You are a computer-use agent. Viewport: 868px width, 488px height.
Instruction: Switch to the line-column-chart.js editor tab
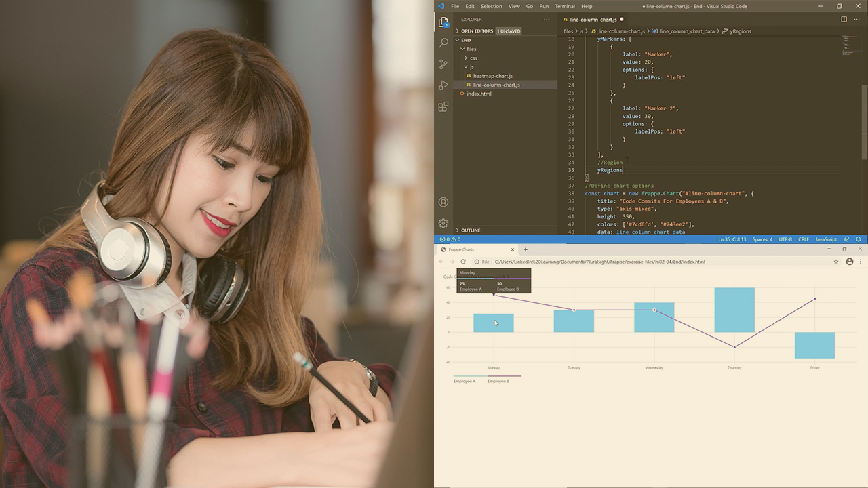click(593, 20)
